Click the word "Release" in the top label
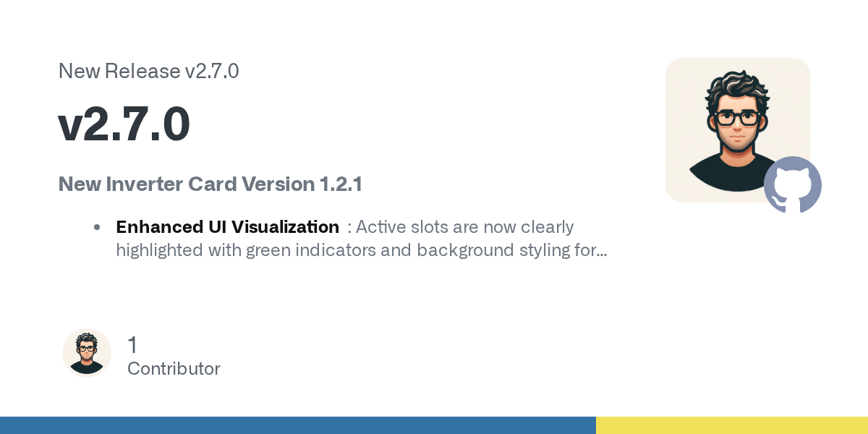868x434 pixels. pos(142,72)
